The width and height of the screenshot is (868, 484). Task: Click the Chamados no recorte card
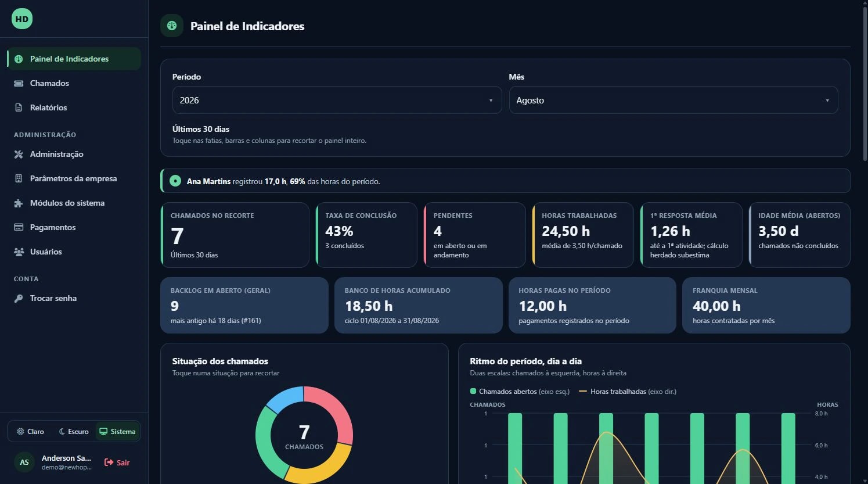click(x=235, y=235)
